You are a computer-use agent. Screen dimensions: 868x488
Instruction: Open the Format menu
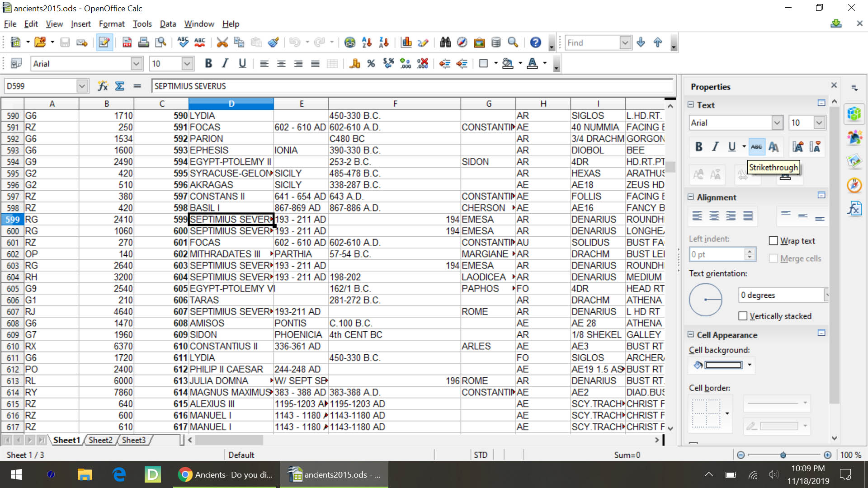click(x=112, y=24)
